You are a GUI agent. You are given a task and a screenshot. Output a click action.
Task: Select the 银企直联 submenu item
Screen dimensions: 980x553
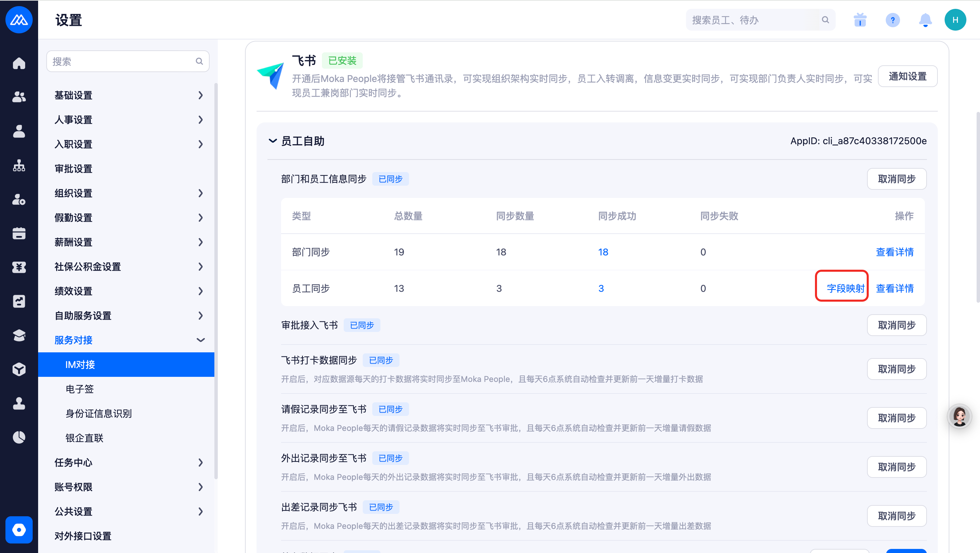[84, 438]
